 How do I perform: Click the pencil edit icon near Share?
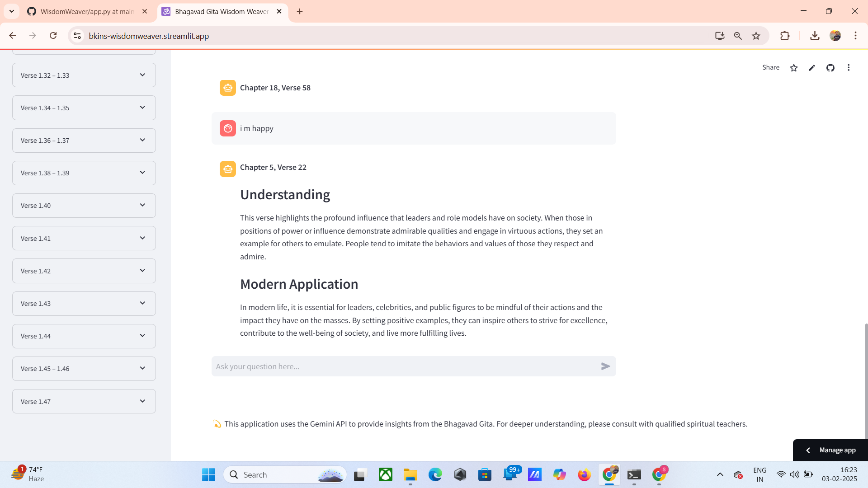tap(812, 68)
